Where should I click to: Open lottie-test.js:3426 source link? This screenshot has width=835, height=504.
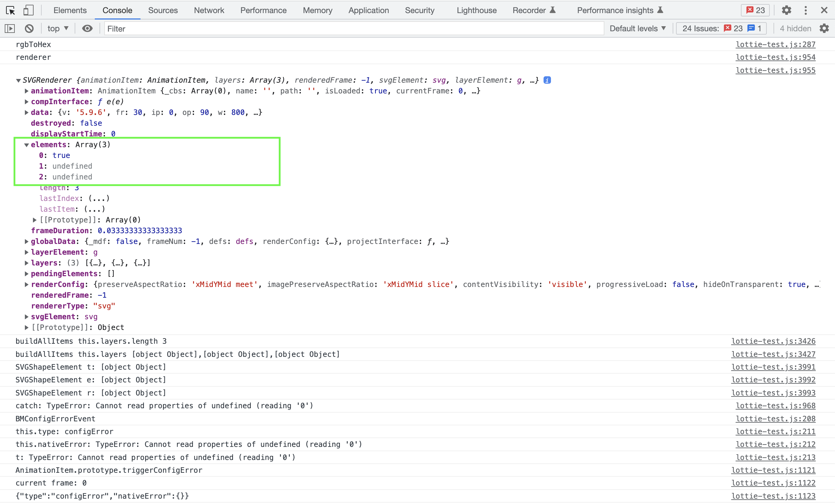point(773,341)
